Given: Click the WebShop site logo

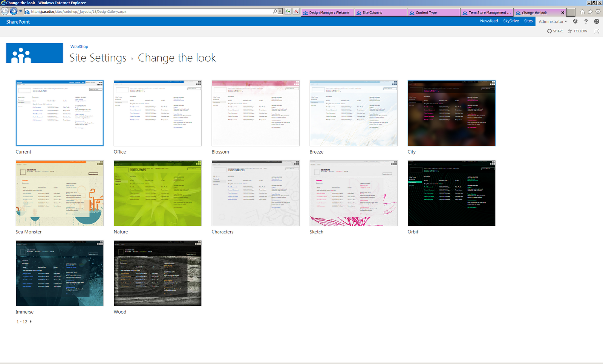Looking at the screenshot, I should (x=34, y=53).
